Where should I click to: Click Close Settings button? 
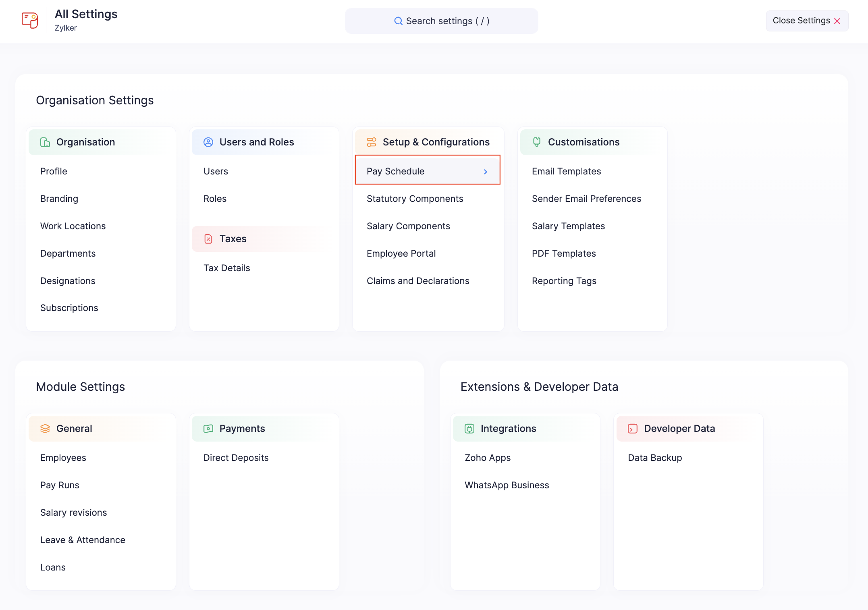coord(807,21)
